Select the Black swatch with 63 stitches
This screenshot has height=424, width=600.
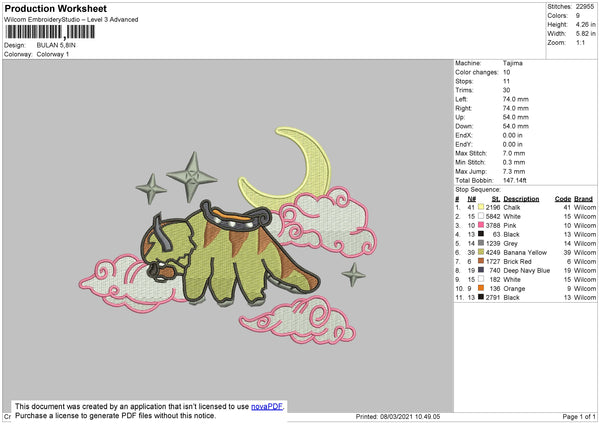[x=481, y=234]
